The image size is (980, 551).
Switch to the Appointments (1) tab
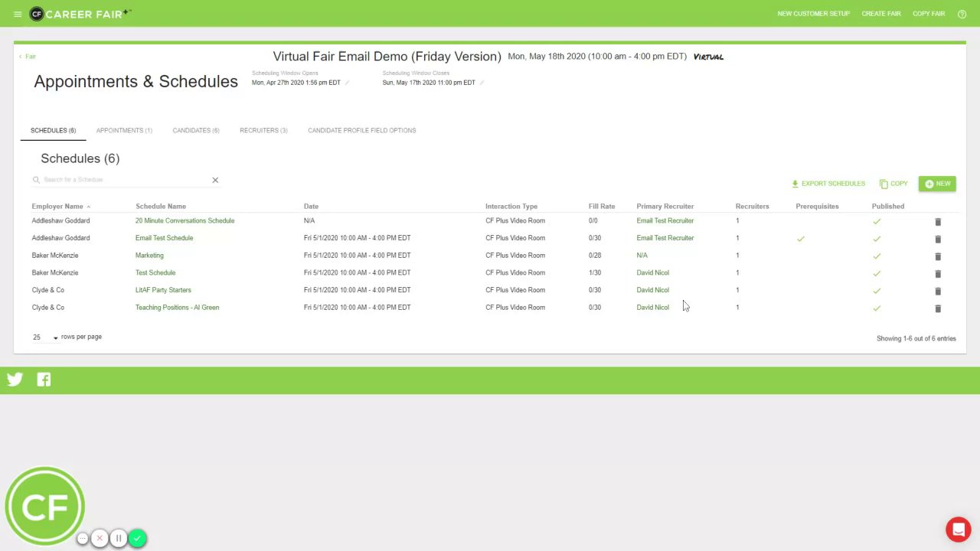[124, 131]
